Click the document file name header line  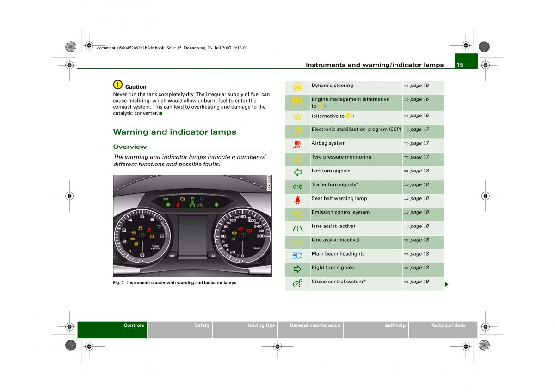pos(172,48)
